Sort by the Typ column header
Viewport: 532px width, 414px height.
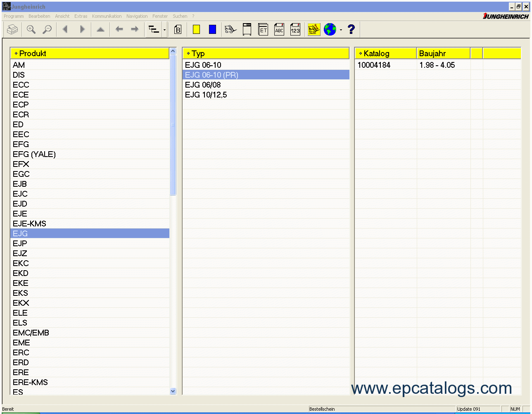(266, 53)
